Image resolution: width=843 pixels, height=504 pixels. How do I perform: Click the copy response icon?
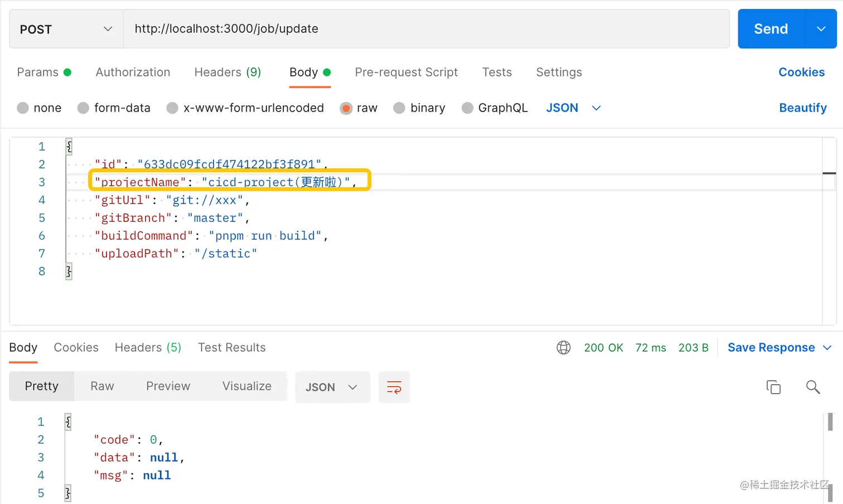(x=773, y=387)
